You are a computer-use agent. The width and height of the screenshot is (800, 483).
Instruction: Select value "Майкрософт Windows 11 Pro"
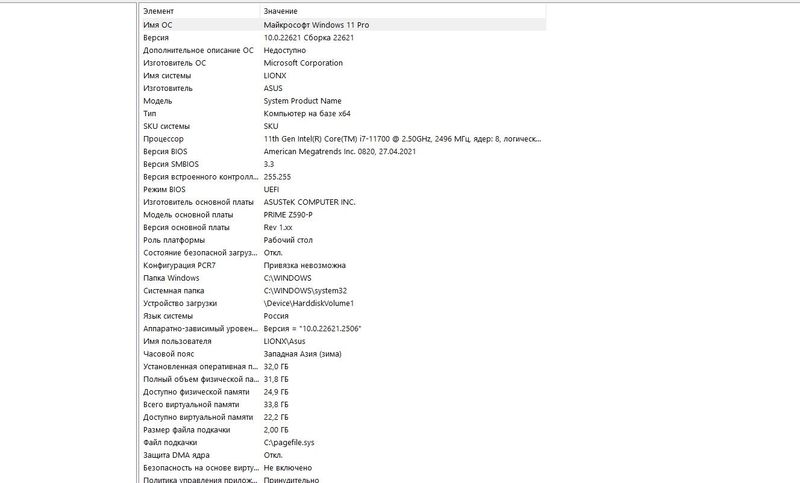click(316, 24)
